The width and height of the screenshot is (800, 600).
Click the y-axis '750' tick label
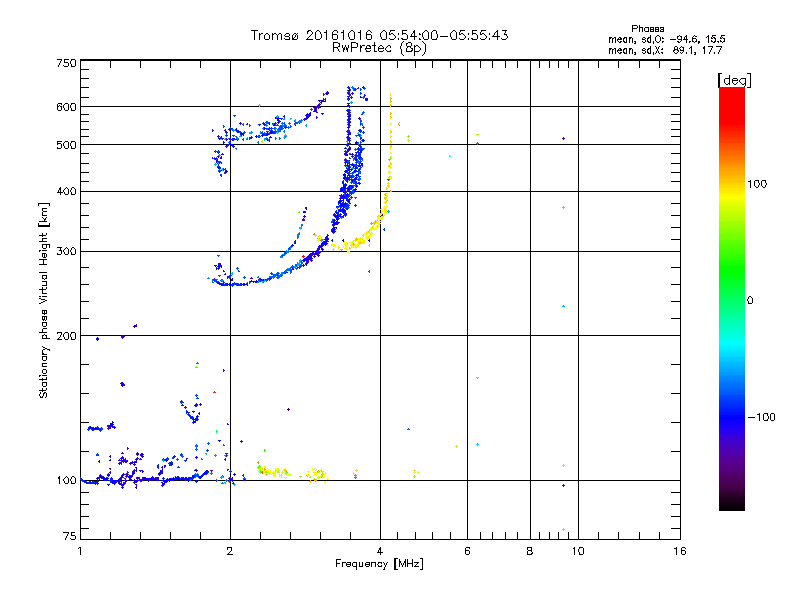(x=66, y=63)
